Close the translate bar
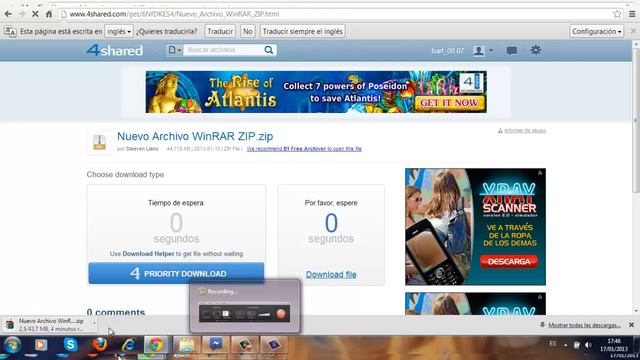Screen dimensions: 640x360 pyautogui.click(x=633, y=31)
